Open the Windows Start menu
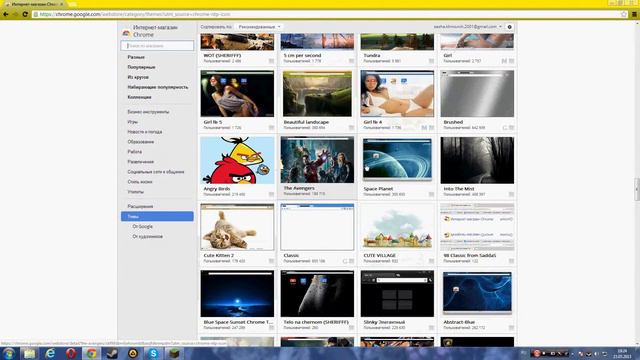 9,353
